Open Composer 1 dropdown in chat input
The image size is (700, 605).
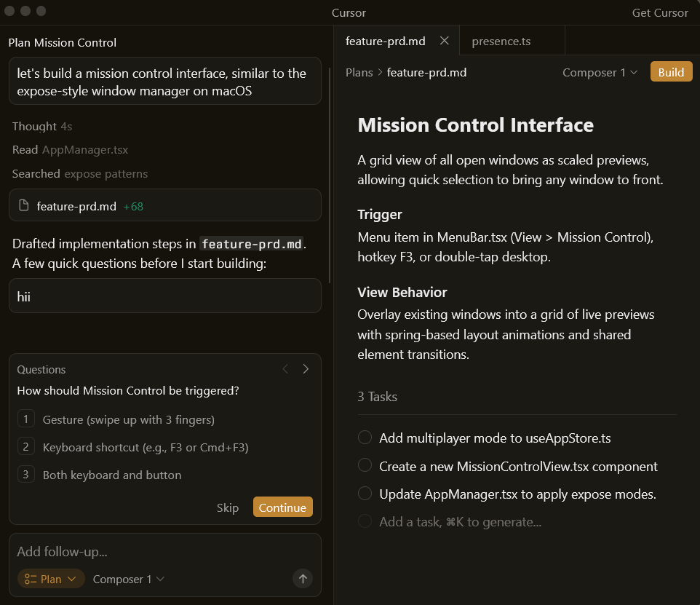(x=129, y=579)
